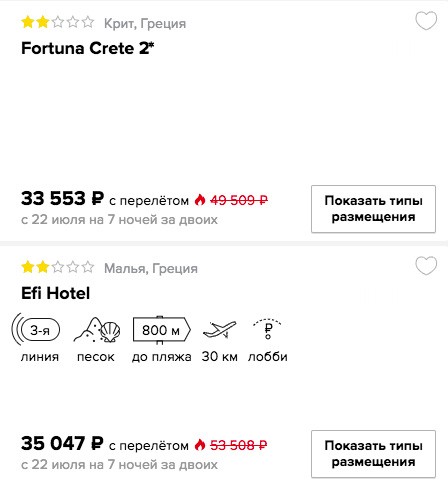The width and height of the screenshot is (448, 482).
Task: Click the Малья, Греция location label
Action: coord(151,268)
